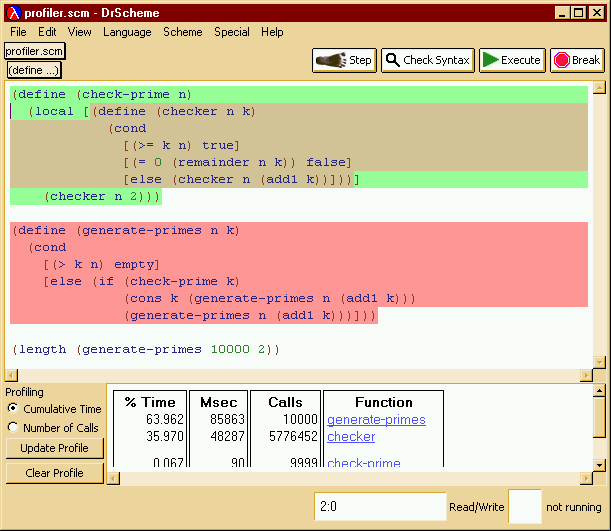Open the Special menu
611x531 pixels.
tap(232, 32)
